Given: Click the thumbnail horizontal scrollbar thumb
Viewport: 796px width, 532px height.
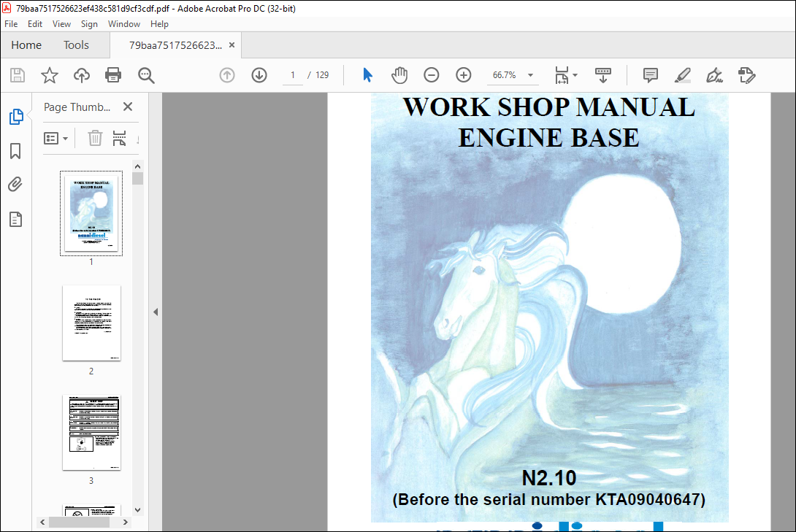Looking at the screenshot, I should point(79,522).
